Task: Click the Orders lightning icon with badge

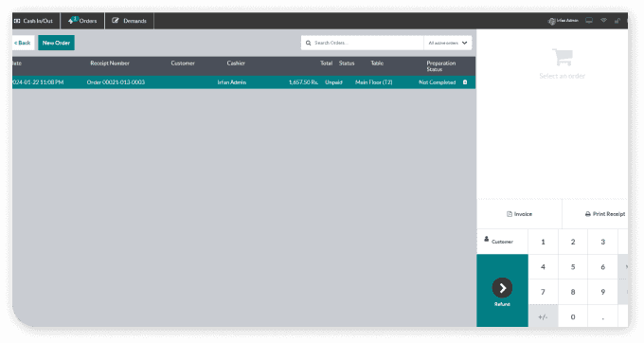Action: 73,20
